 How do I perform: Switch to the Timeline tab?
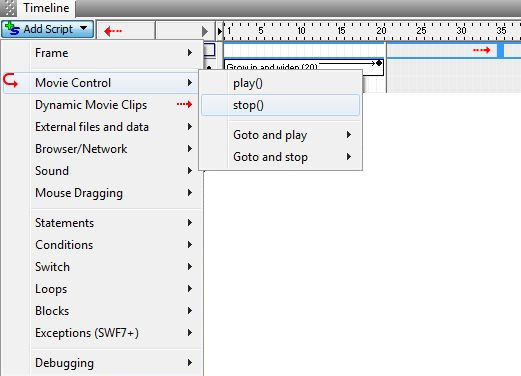[x=46, y=8]
